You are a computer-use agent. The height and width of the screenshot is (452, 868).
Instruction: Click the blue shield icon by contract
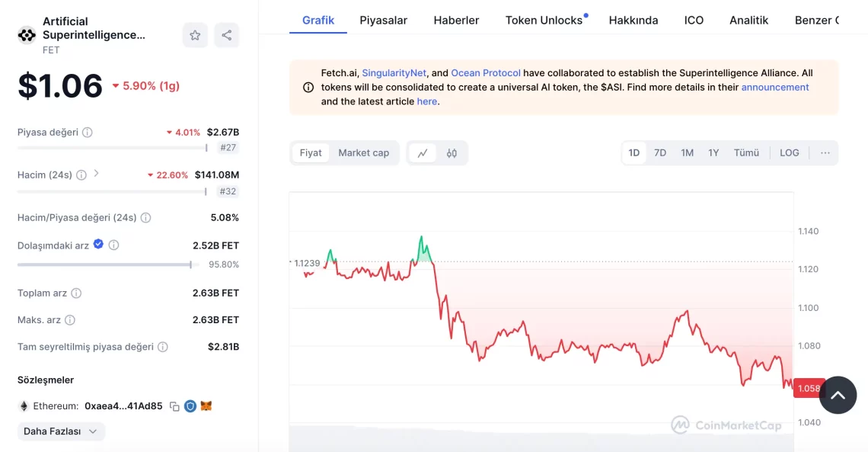click(190, 406)
